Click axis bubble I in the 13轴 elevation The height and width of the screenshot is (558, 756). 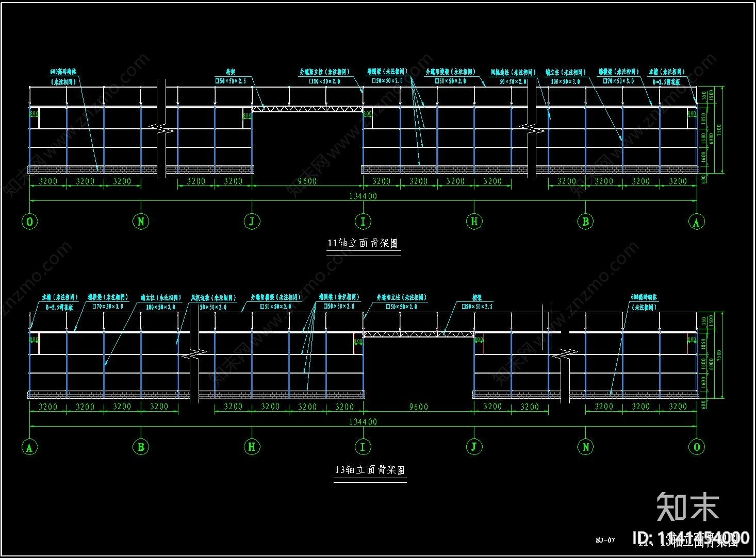363,447
